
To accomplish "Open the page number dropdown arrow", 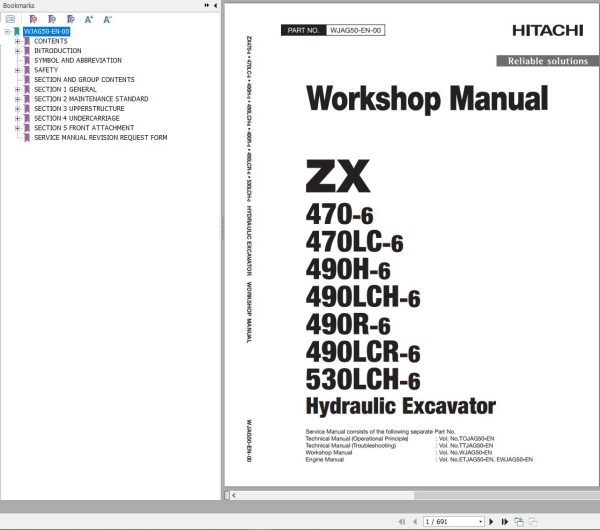I will (481, 522).
